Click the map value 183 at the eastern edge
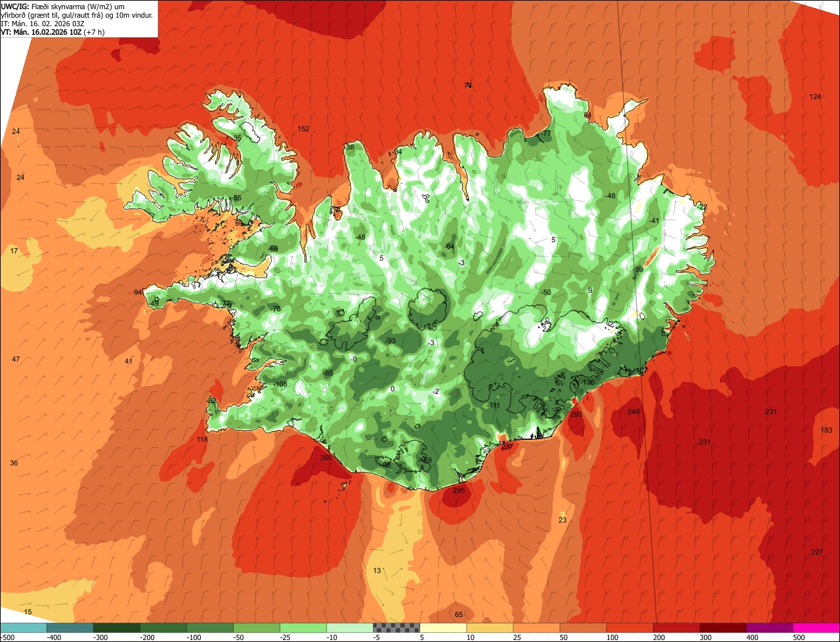840x642 pixels. [x=826, y=431]
